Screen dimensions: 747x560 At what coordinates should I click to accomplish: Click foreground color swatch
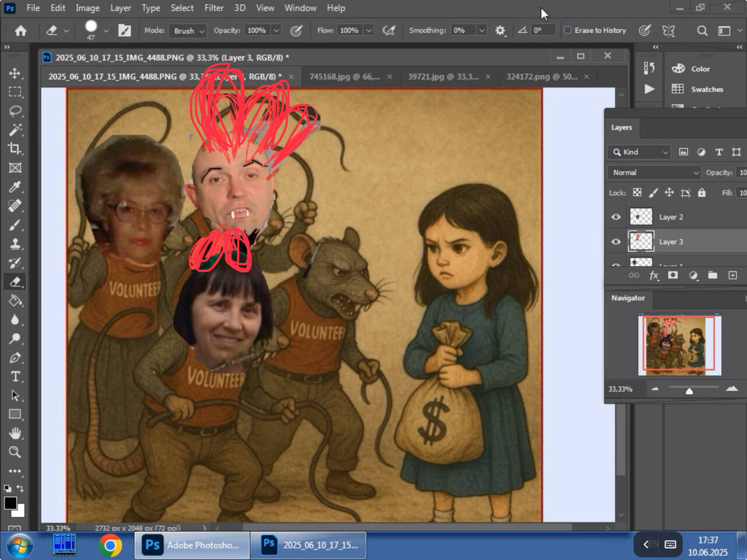click(11, 503)
